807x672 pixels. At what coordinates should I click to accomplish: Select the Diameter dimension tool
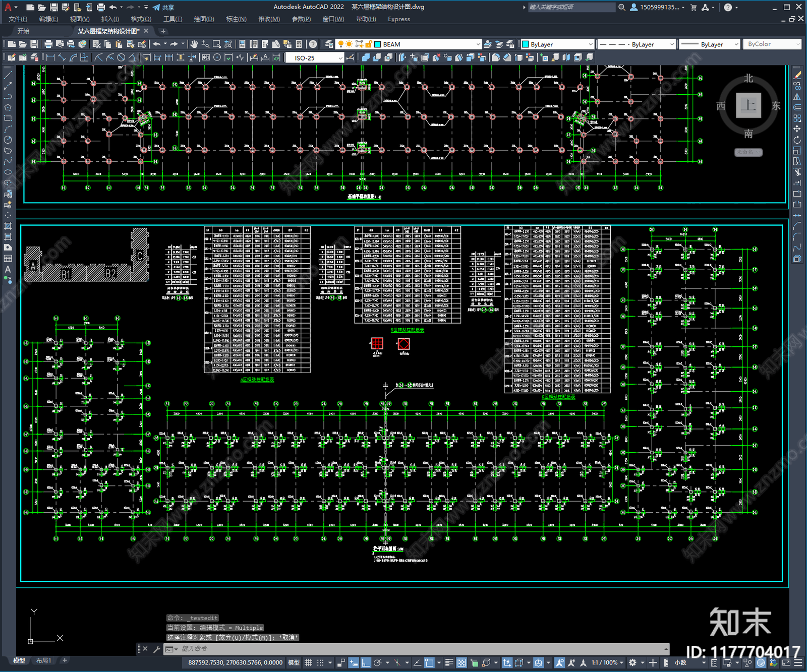[121, 57]
